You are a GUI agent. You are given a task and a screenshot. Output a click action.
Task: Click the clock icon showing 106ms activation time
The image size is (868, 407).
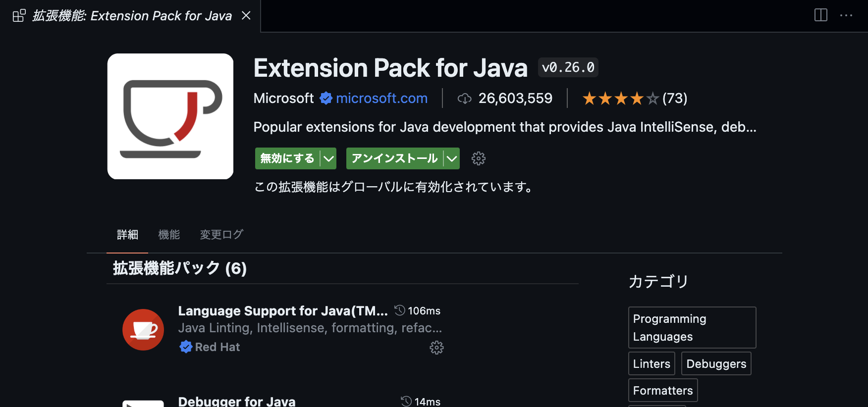(399, 310)
